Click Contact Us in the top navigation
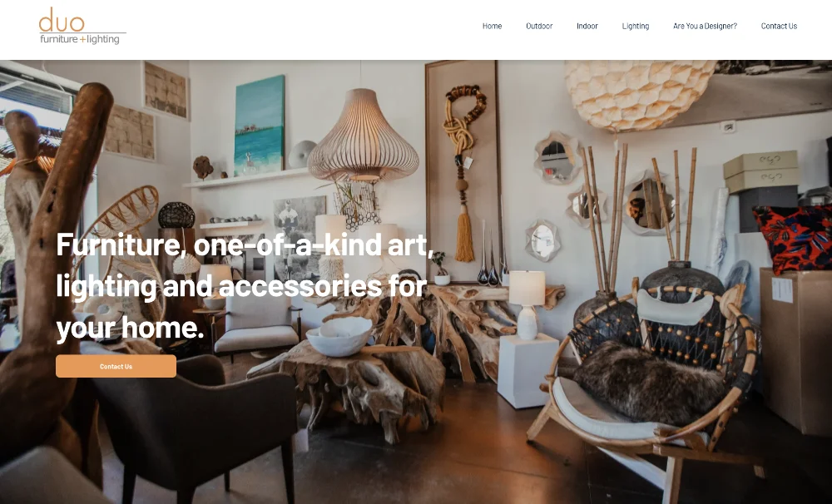The height and width of the screenshot is (504, 832). tap(779, 26)
